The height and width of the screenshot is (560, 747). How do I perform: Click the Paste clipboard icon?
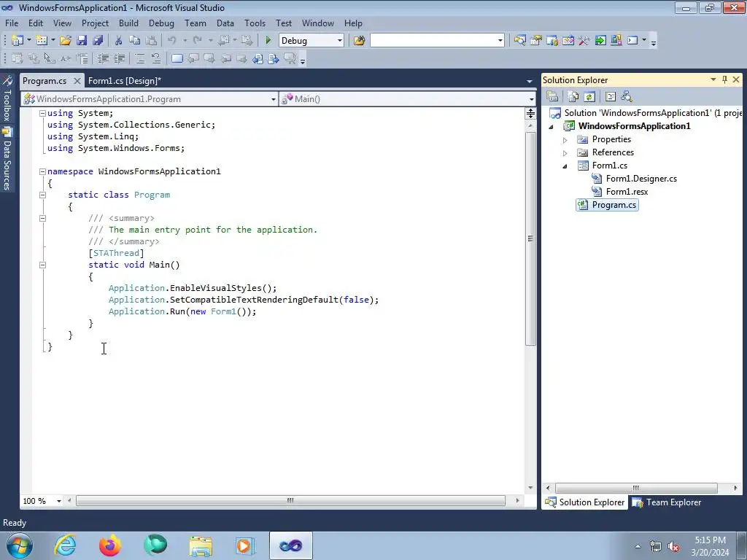(x=151, y=41)
